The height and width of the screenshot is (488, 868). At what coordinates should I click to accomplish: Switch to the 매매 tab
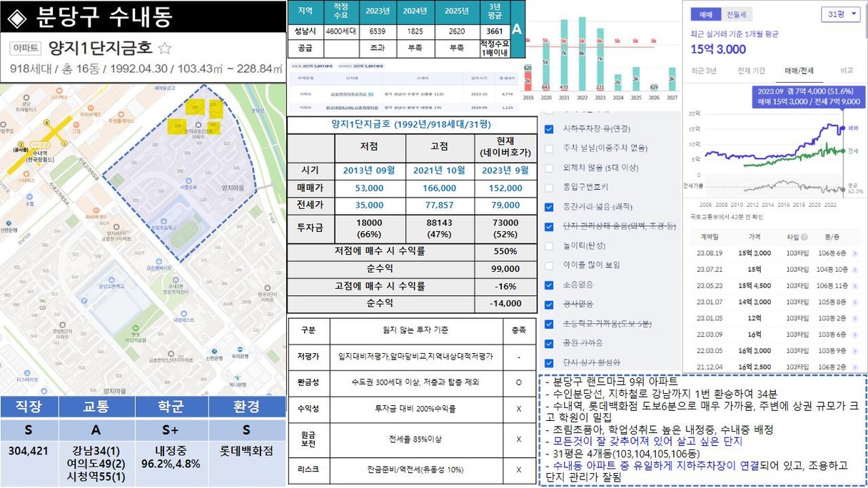tap(706, 14)
